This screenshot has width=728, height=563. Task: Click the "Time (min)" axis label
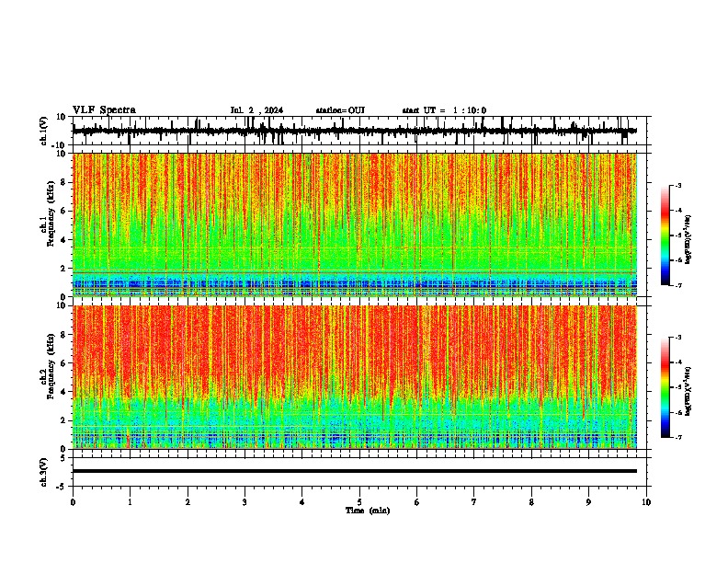coord(368,511)
